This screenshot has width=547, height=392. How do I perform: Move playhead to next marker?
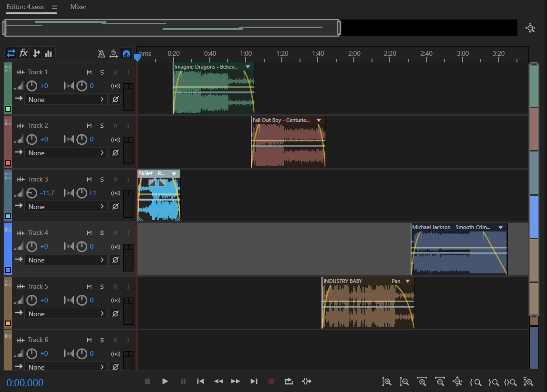[x=254, y=381]
